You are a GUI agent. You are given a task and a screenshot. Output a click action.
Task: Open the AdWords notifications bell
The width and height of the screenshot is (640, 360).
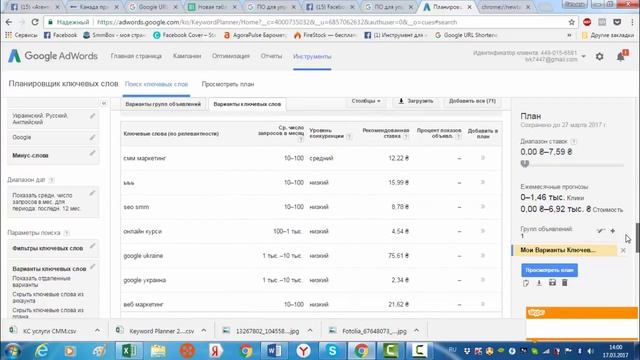(621, 57)
